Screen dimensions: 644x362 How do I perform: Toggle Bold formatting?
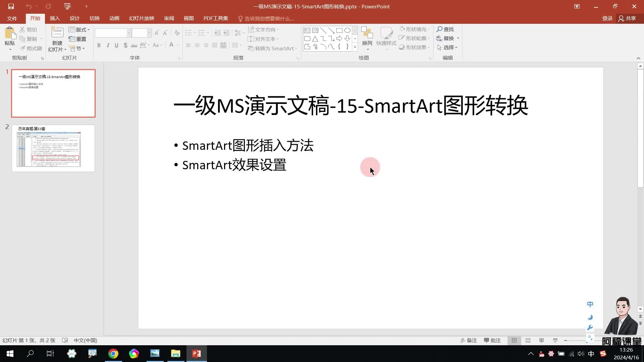99,45
